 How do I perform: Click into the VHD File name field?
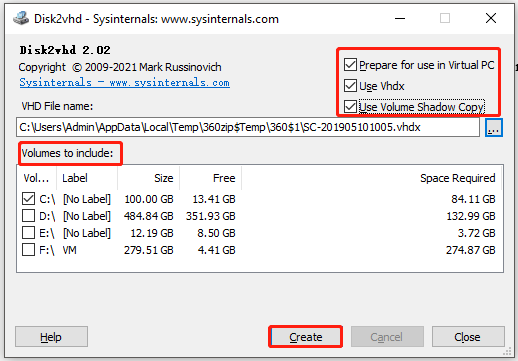click(248, 127)
